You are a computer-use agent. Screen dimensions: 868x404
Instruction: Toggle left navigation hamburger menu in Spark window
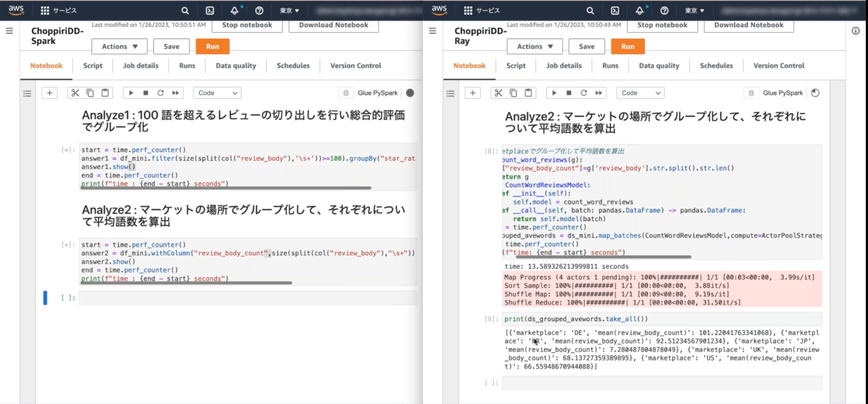pos(9,31)
